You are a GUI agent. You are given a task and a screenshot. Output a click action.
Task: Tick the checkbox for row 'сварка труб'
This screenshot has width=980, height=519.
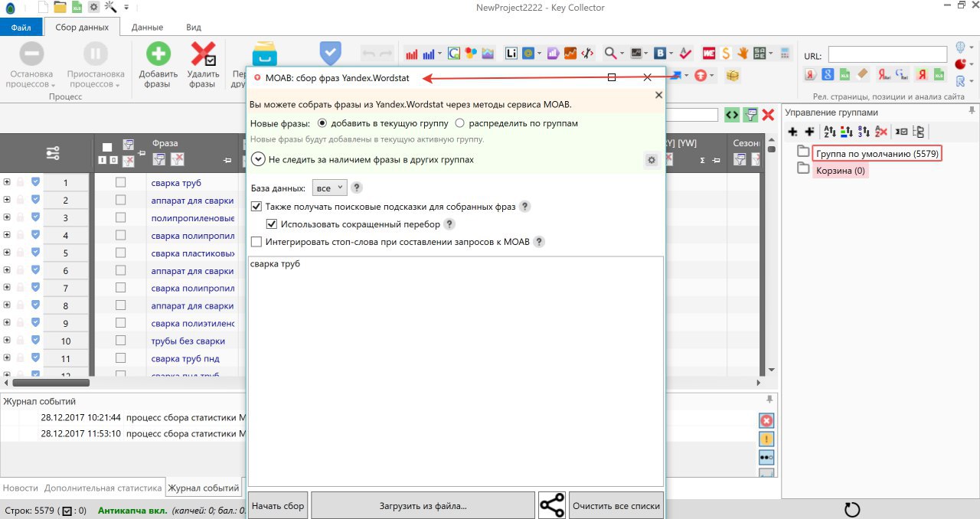120,182
